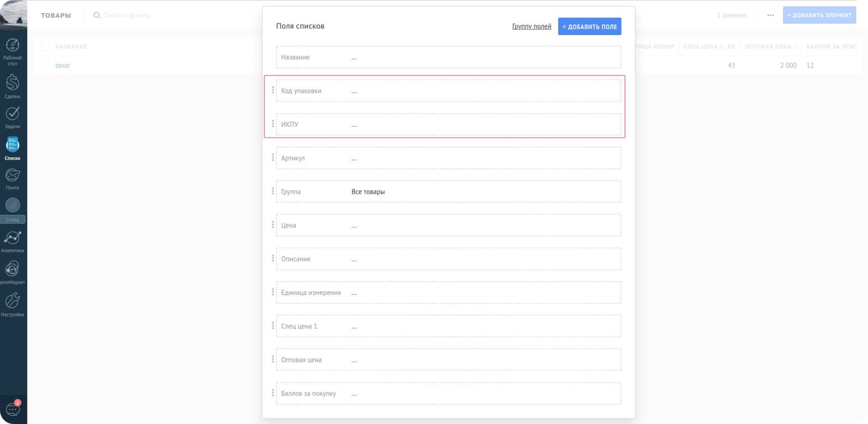Check the checkbox for tovar row
868x424 pixels.
[x=45, y=65]
